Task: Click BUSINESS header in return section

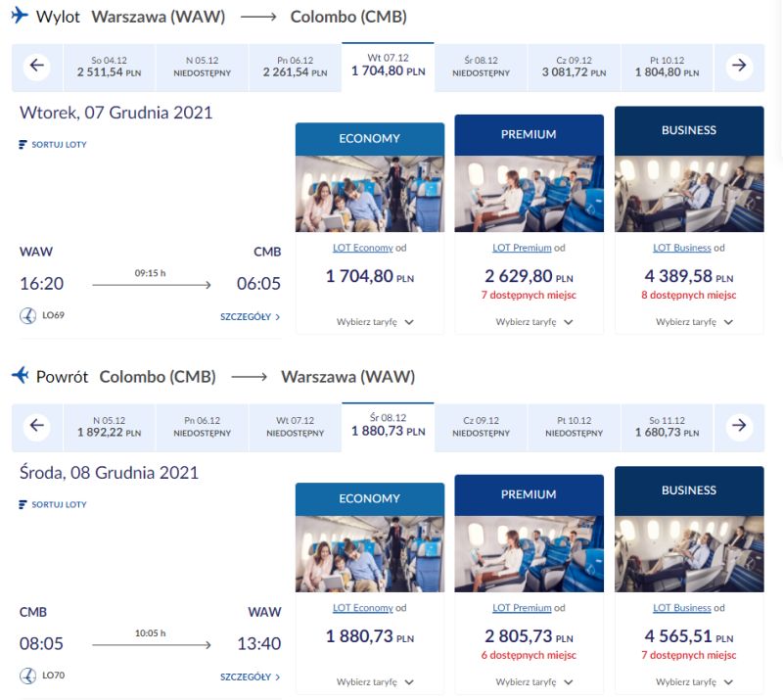Action: [x=689, y=491]
